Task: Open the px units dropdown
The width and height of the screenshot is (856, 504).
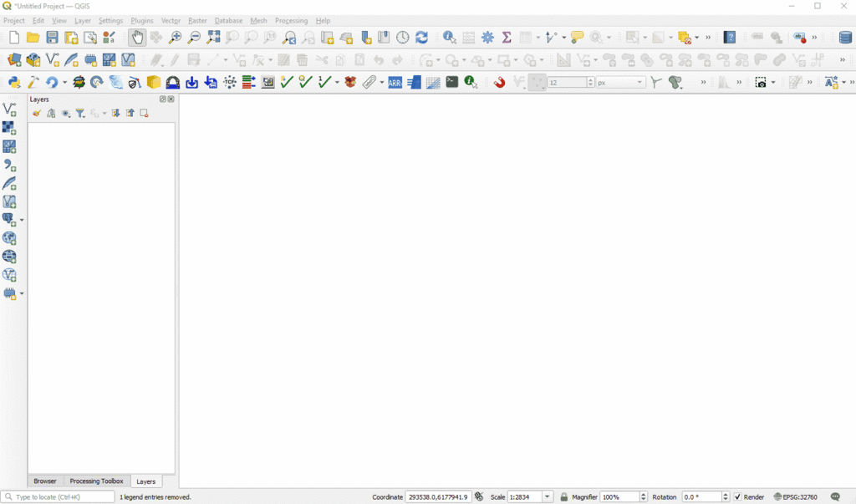Action: tap(640, 83)
